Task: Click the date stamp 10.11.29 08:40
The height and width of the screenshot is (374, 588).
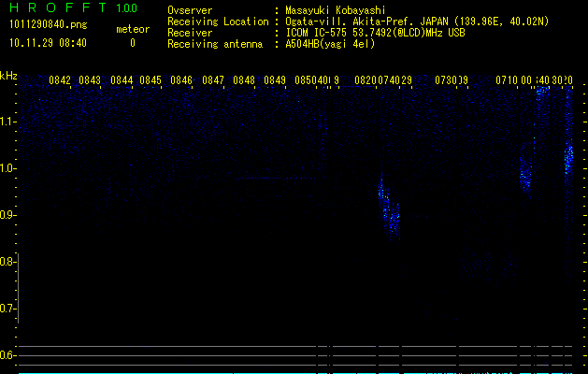Action: point(48,43)
